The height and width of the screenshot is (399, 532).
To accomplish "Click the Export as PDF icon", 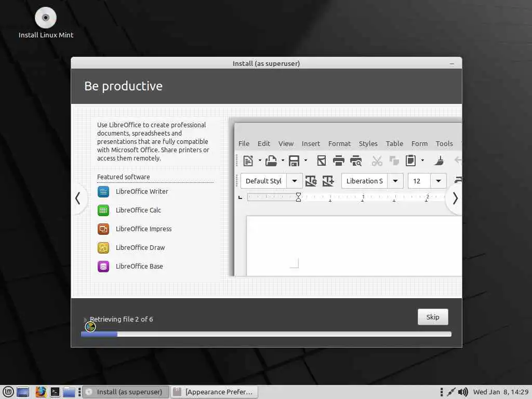I will click(x=321, y=161).
